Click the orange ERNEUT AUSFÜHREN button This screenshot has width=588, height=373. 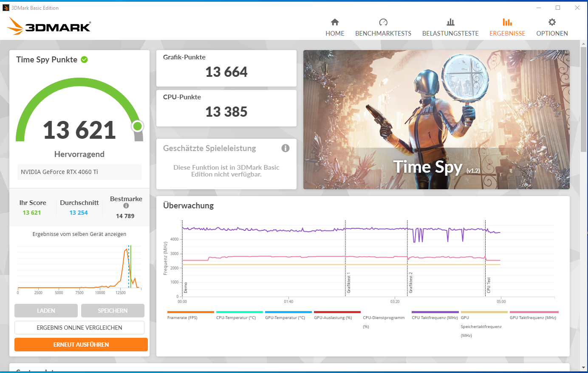coord(81,345)
